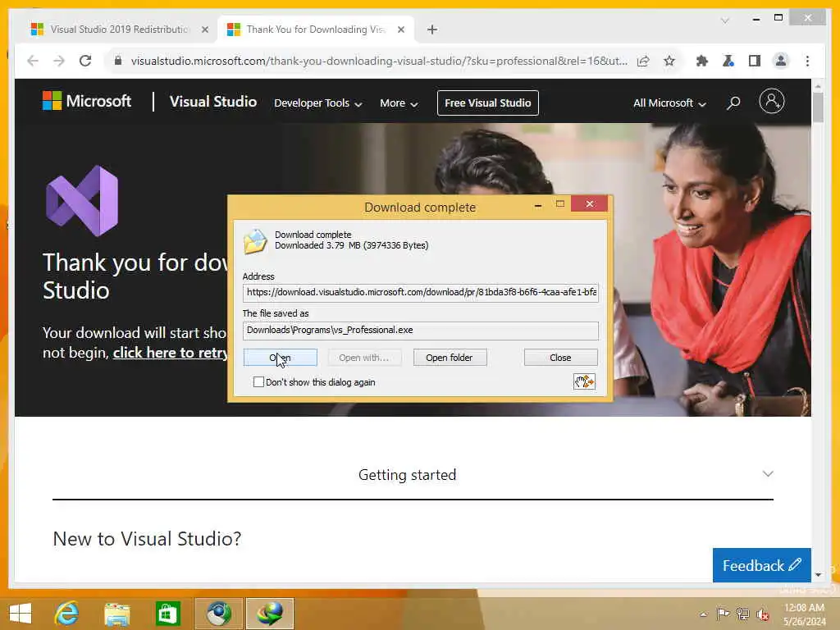Click the Feedback button

click(762, 565)
